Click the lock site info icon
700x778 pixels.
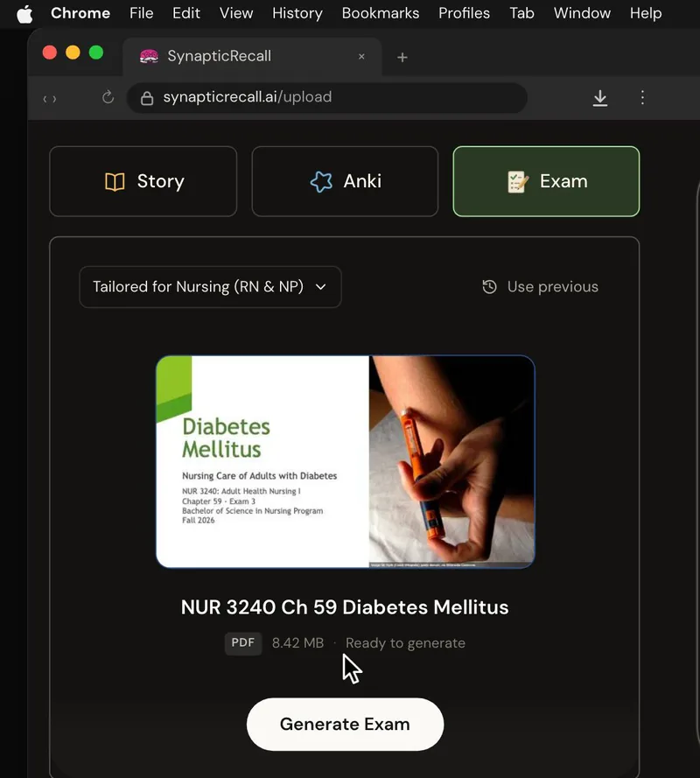tap(147, 98)
